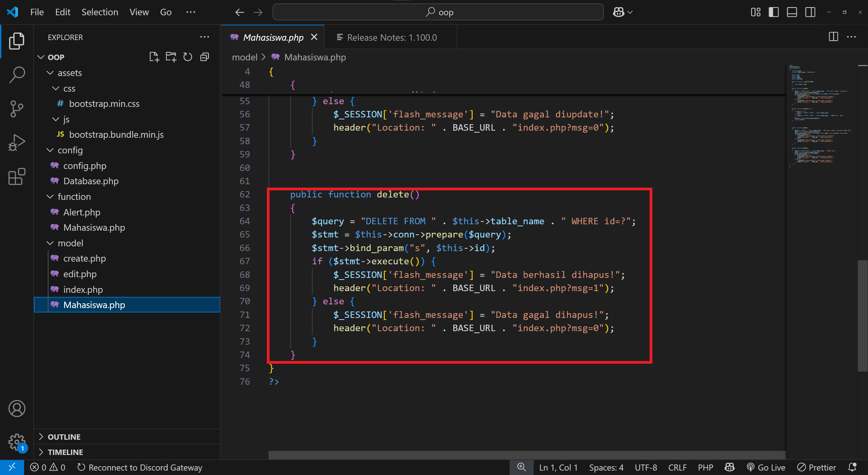The height and width of the screenshot is (475, 868).
Task: Click the New File icon in explorer
Action: click(x=154, y=57)
